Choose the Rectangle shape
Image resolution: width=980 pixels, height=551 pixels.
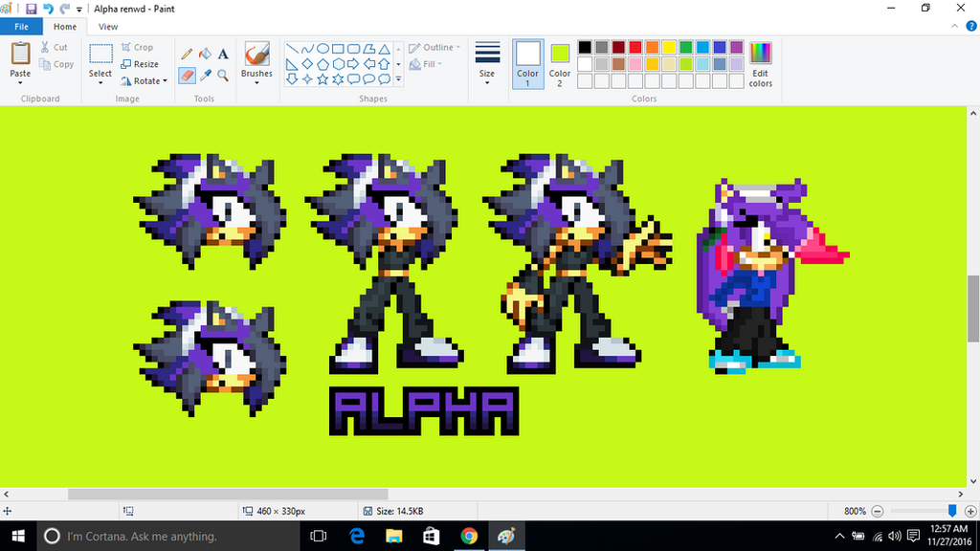338,49
